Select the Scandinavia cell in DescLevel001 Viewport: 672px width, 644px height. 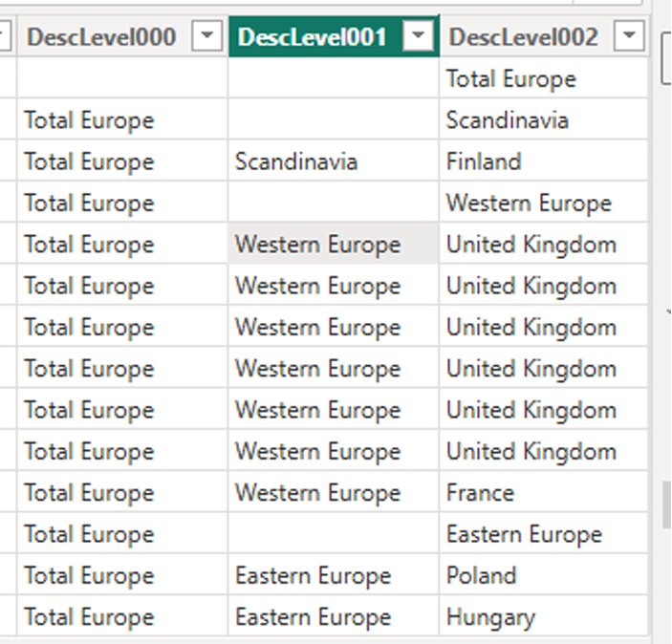[x=334, y=162]
